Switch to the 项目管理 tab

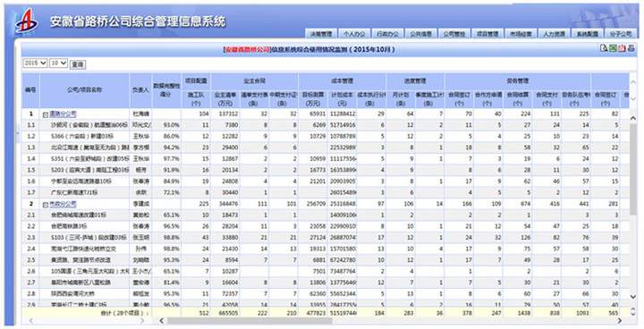(x=487, y=34)
